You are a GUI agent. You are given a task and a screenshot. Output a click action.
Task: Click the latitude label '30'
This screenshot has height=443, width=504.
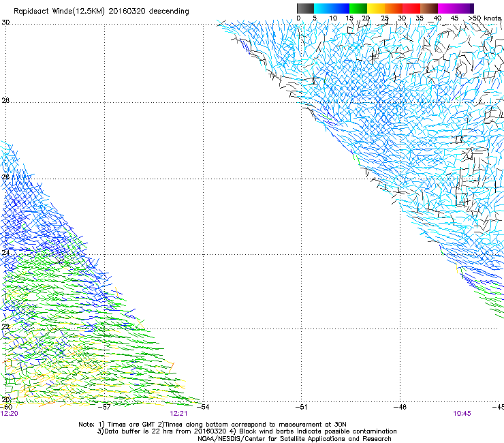coord(5,22)
